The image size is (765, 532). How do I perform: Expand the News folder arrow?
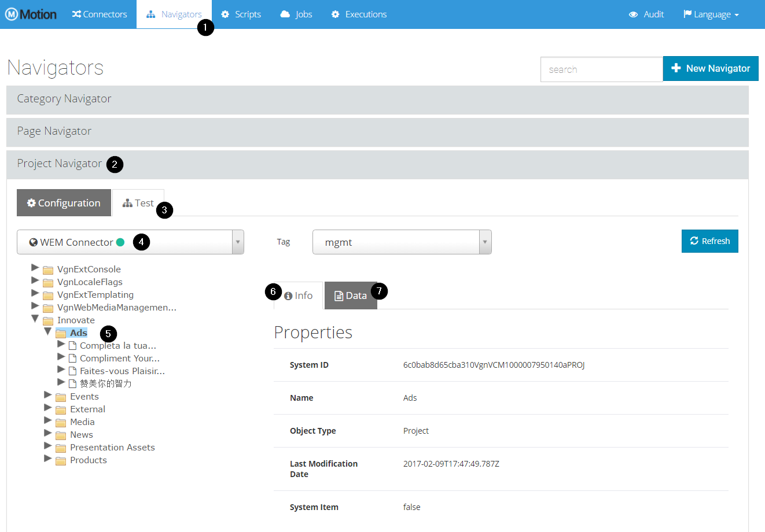click(47, 433)
